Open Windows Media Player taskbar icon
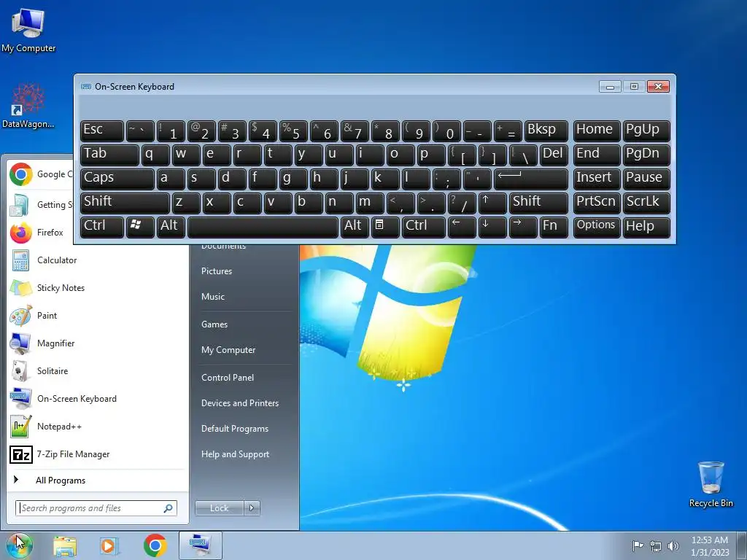Image resolution: width=747 pixels, height=560 pixels. tap(109, 545)
